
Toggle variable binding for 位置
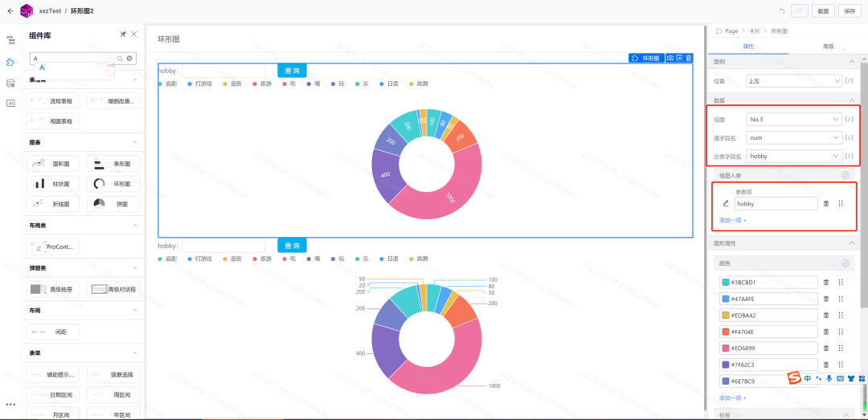pyautogui.click(x=850, y=81)
